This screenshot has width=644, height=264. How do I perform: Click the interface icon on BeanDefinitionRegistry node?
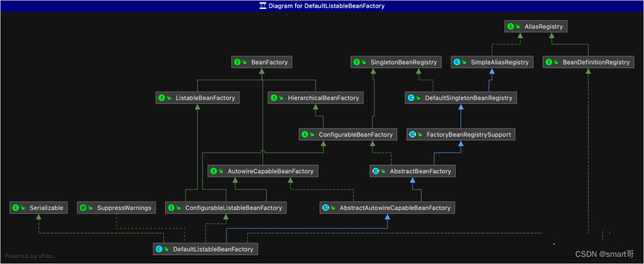click(x=549, y=63)
